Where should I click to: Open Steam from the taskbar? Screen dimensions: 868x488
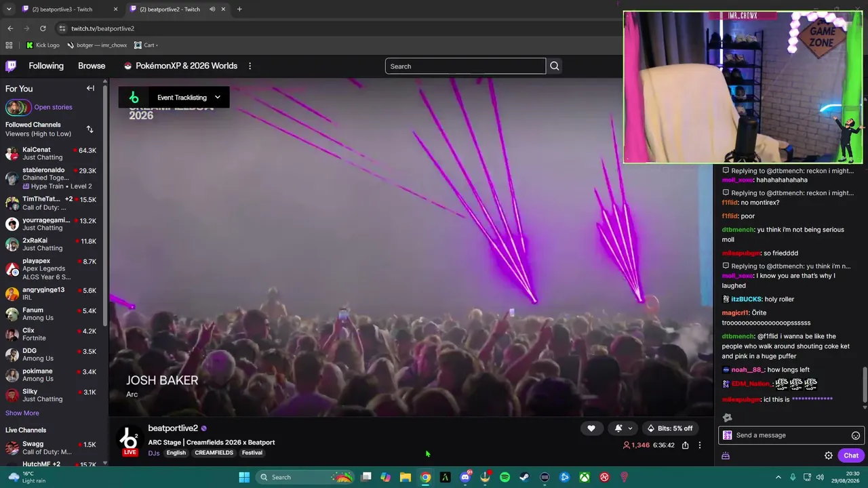[x=524, y=477]
